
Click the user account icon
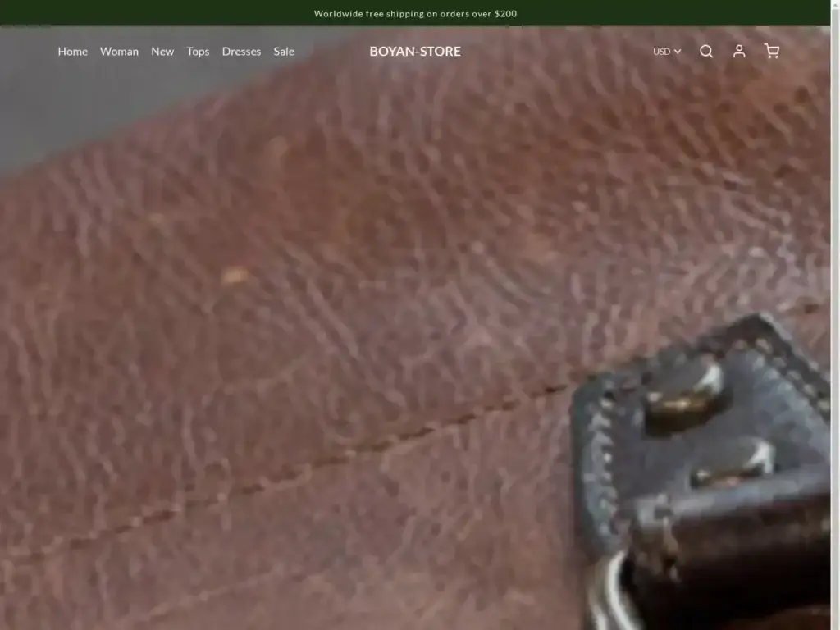[738, 52]
